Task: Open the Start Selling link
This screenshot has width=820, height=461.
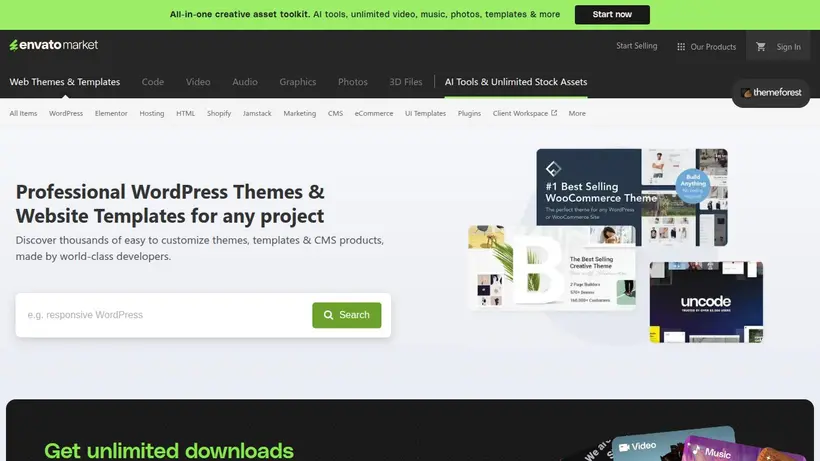Action: point(636,46)
